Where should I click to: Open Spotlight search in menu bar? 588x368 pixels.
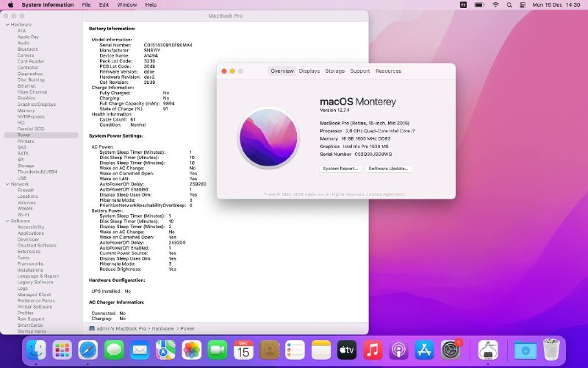(509, 5)
